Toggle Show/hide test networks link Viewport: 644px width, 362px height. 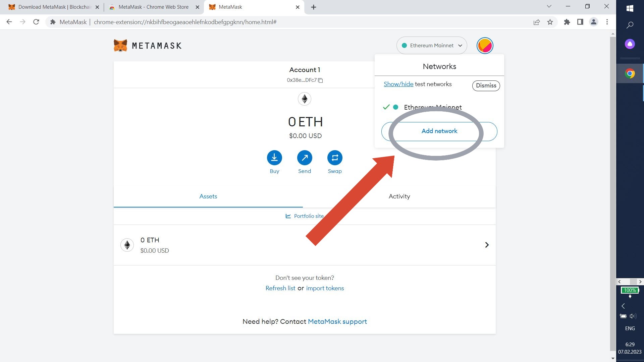click(x=398, y=84)
